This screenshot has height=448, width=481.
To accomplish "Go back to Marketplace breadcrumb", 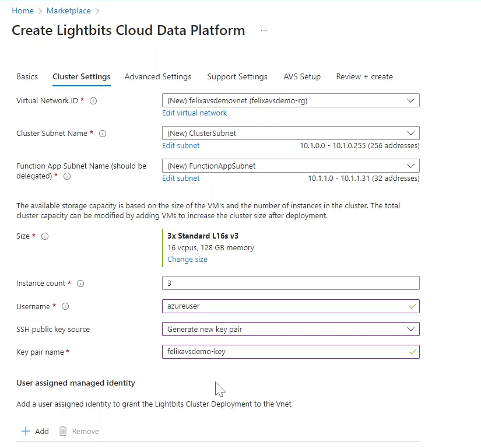I will pos(69,10).
